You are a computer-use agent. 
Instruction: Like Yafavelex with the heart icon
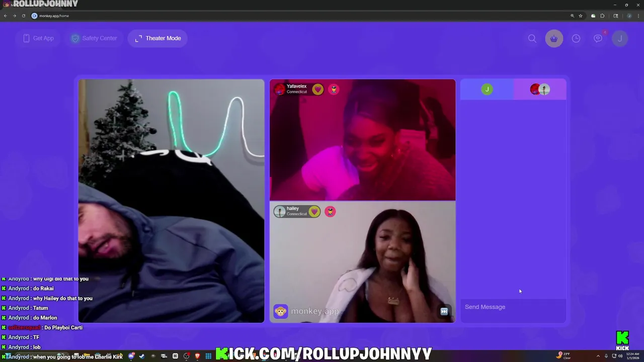[317, 89]
